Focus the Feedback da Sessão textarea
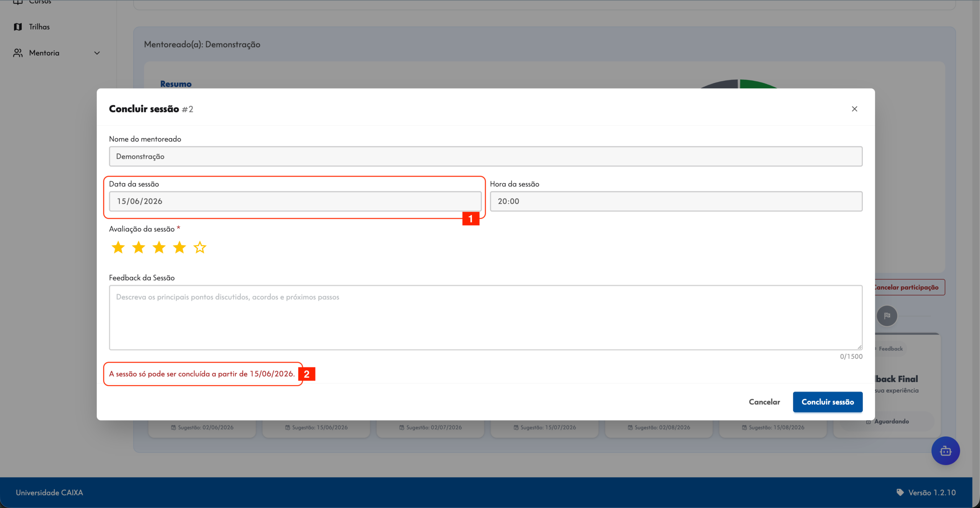This screenshot has width=980, height=508. point(485,317)
